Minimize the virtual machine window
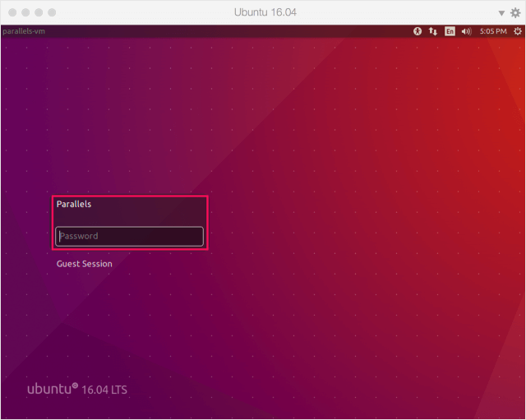The height and width of the screenshot is (420, 526). [25, 13]
